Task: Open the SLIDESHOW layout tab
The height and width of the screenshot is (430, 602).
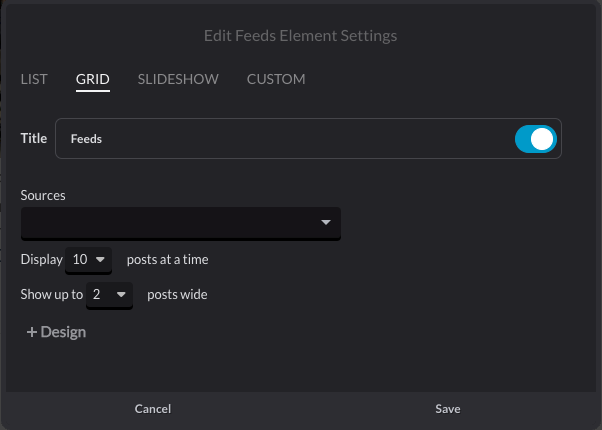Action: 178,79
